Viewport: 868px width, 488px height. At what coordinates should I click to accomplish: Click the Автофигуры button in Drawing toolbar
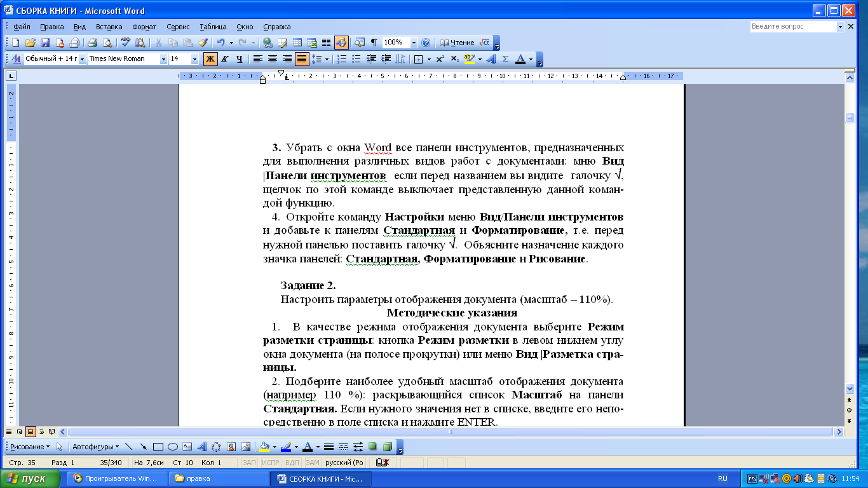point(95,447)
